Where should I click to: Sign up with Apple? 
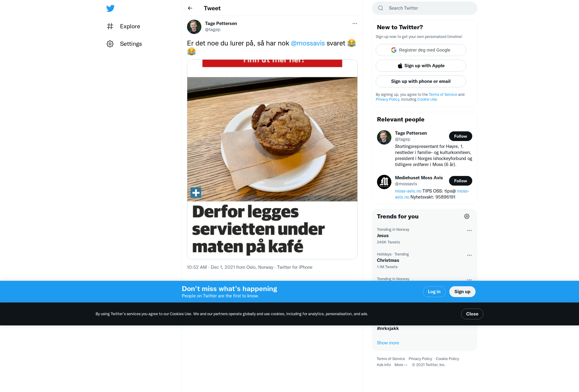(x=421, y=66)
